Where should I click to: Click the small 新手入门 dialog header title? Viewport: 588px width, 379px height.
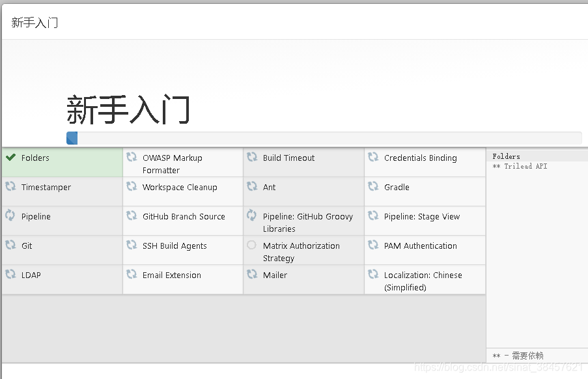(x=35, y=23)
